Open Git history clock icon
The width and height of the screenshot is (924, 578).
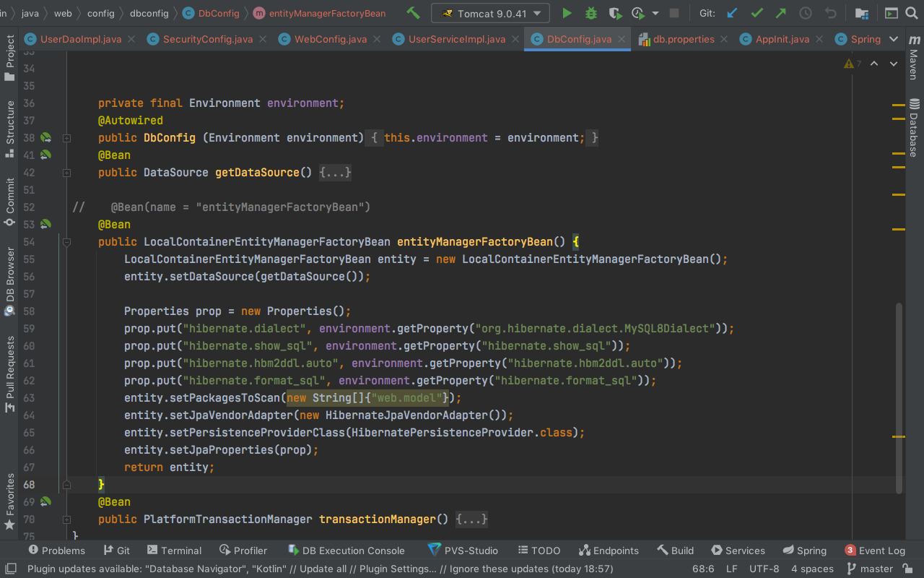(x=806, y=13)
